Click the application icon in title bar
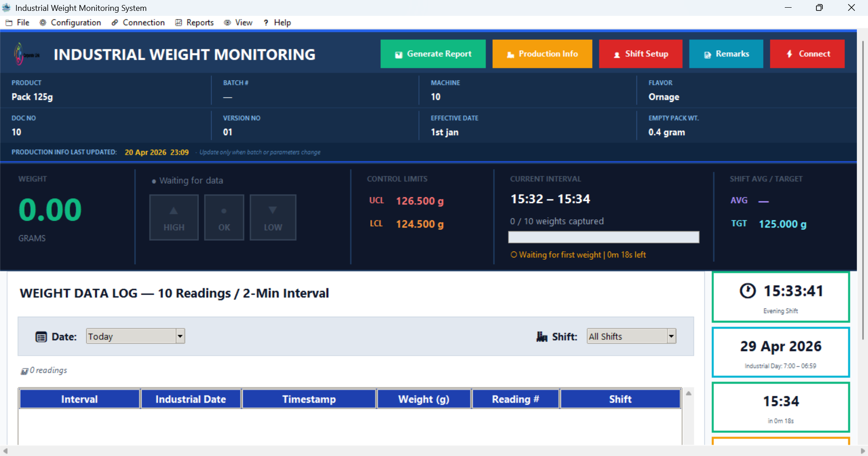868x456 pixels. [x=6, y=8]
